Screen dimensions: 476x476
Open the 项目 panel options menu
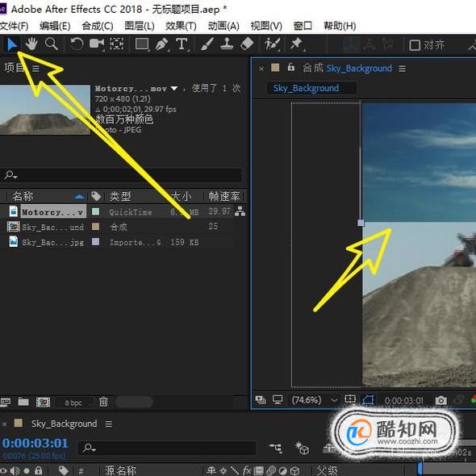[x=35, y=69]
